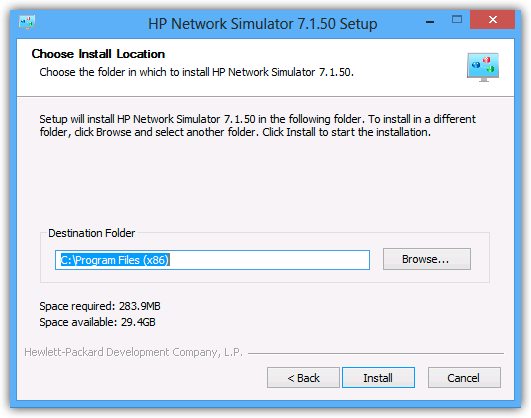Click the empty area right of the path text

[269, 260]
